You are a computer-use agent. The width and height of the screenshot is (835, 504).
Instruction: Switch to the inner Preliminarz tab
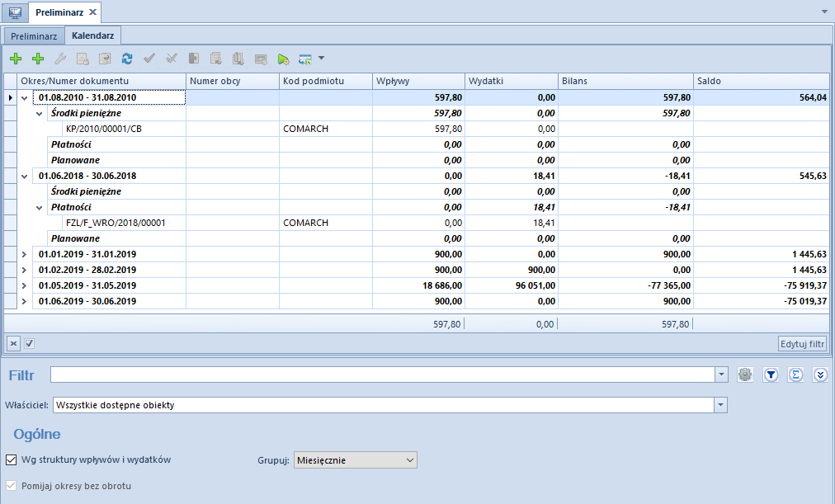(34, 36)
